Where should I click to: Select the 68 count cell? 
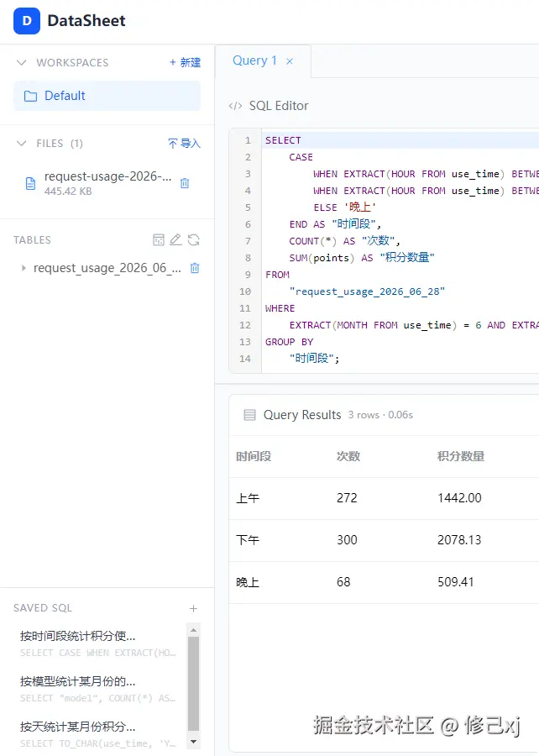pos(343,582)
